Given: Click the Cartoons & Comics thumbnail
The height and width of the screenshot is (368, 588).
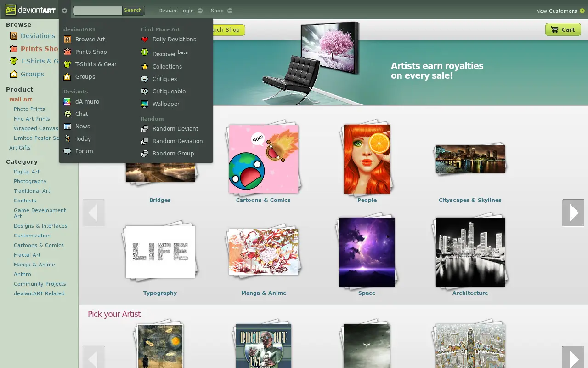Looking at the screenshot, I should click(x=264, y=159).
